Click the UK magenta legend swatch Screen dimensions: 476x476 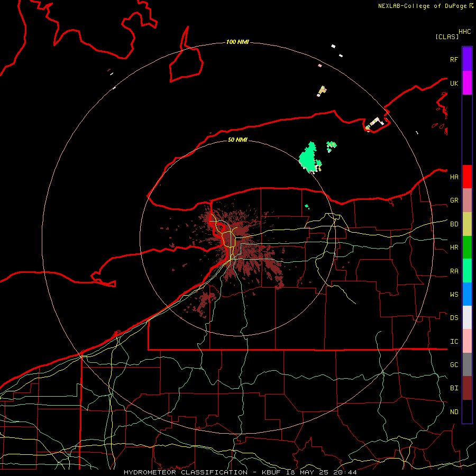(x=467, y=83)
